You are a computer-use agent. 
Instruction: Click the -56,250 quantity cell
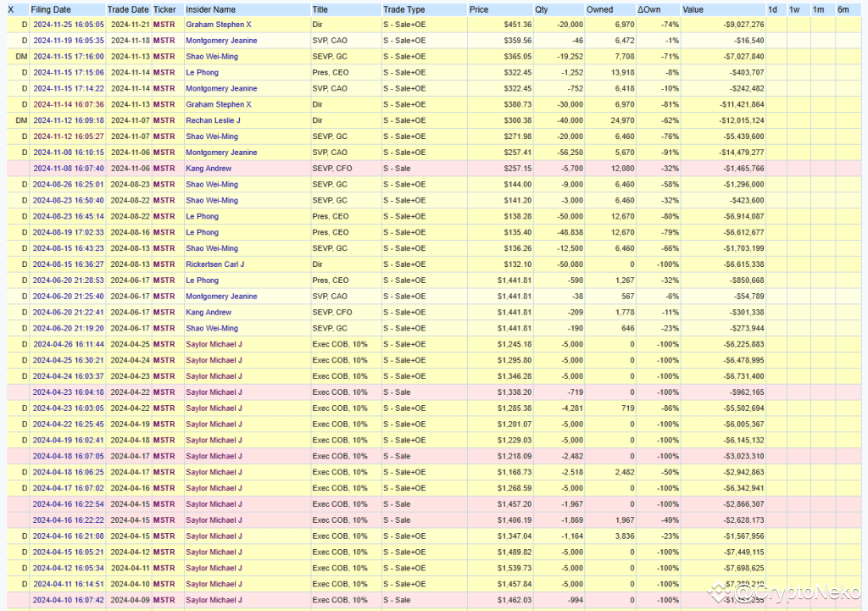pyautogui.click(x=570, y=153)
